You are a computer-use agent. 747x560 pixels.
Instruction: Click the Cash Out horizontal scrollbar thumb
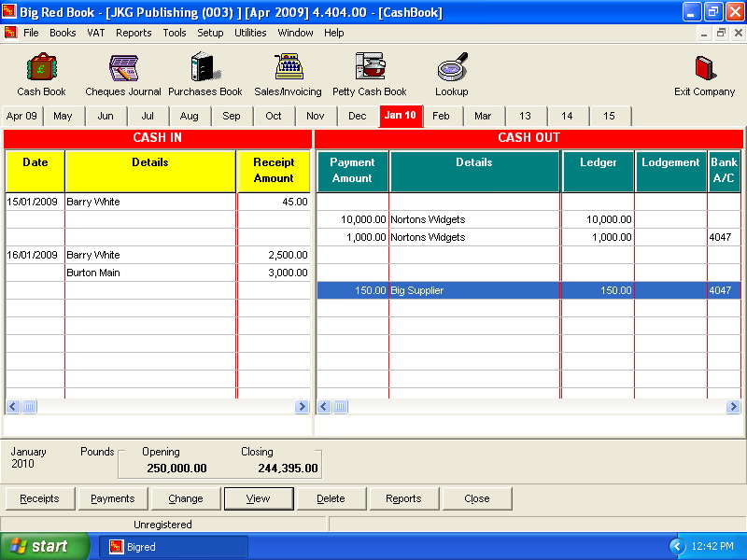(340, 407)
